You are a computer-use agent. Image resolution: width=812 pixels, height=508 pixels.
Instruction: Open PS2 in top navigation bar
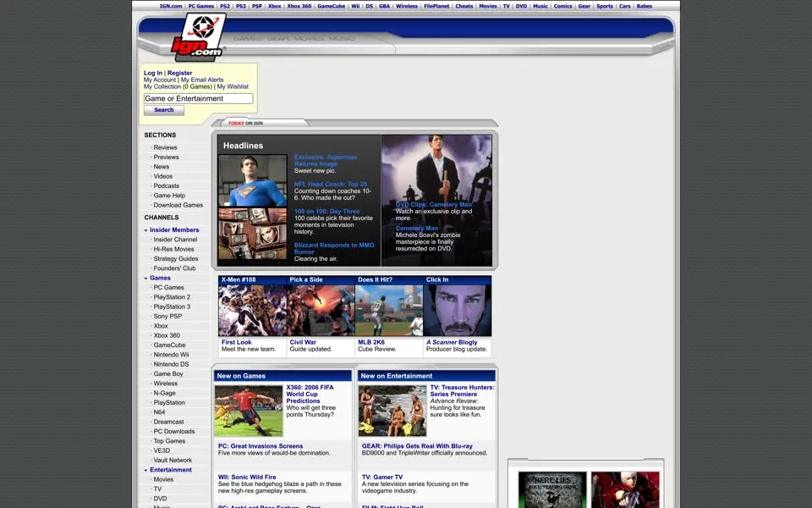[225, 6]
